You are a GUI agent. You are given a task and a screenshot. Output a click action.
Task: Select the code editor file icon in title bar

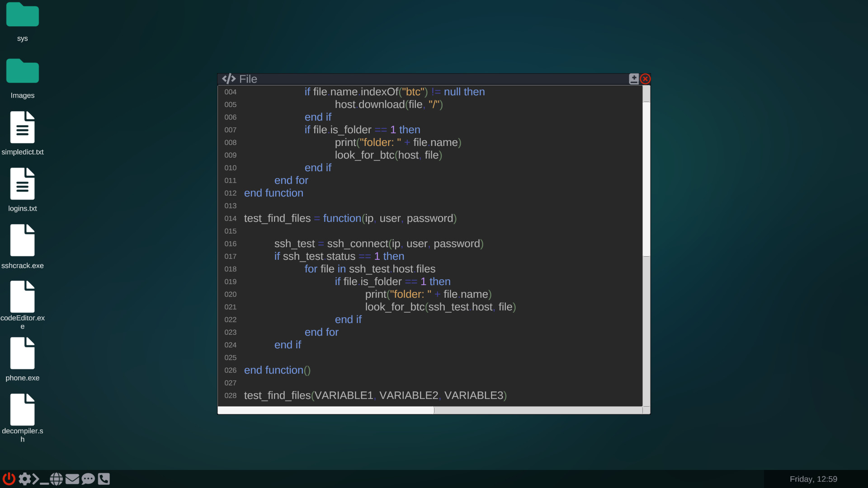tap(229, 79)
